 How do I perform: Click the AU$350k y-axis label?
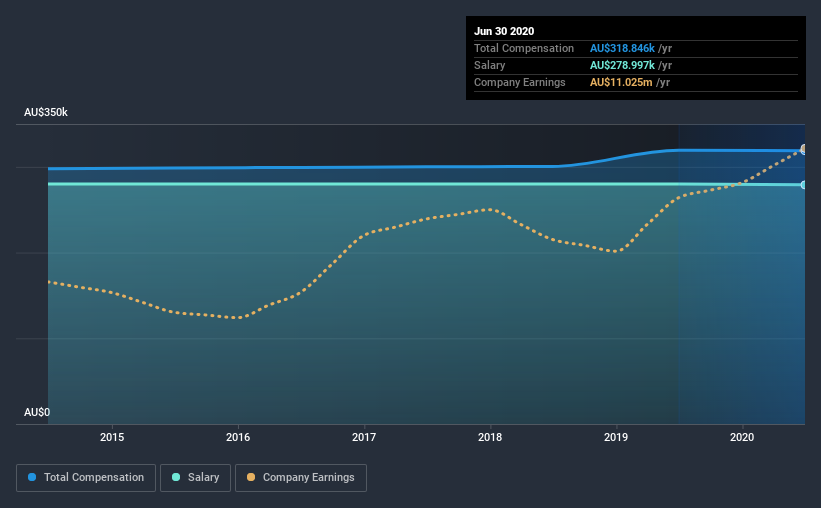(46, 112)
